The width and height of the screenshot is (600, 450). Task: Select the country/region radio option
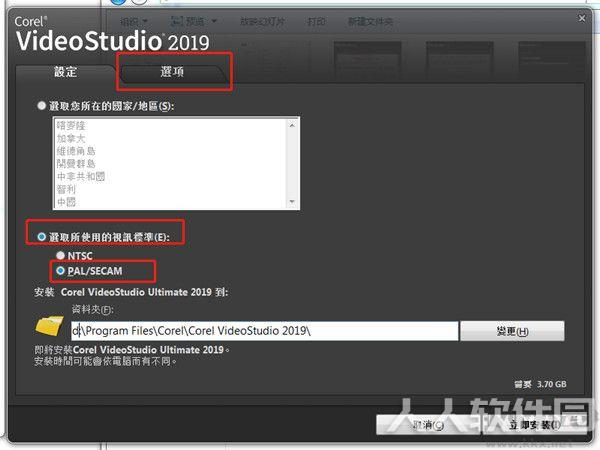coord(42,105)
